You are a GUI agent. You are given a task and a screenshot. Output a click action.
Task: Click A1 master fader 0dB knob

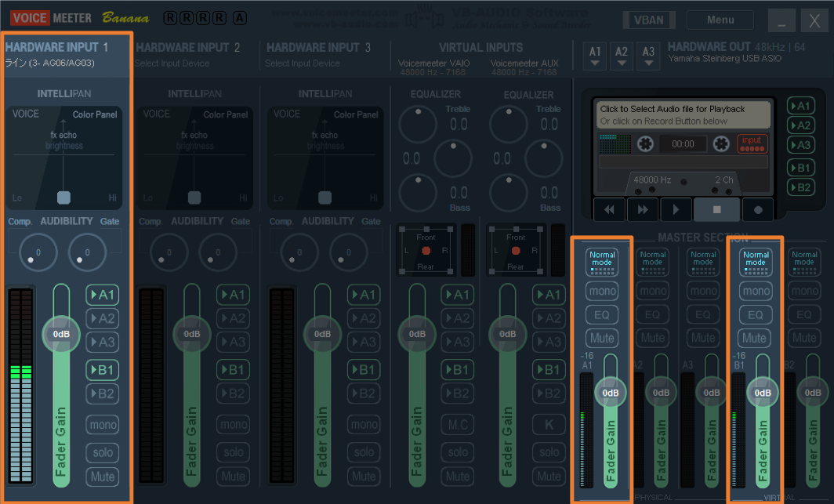click(x=610, y=393)
